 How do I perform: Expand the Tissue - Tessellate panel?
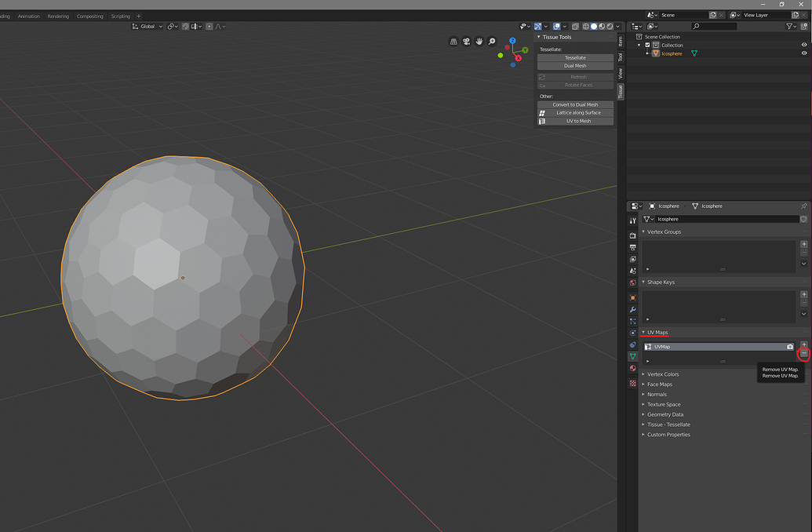[643, 425]
